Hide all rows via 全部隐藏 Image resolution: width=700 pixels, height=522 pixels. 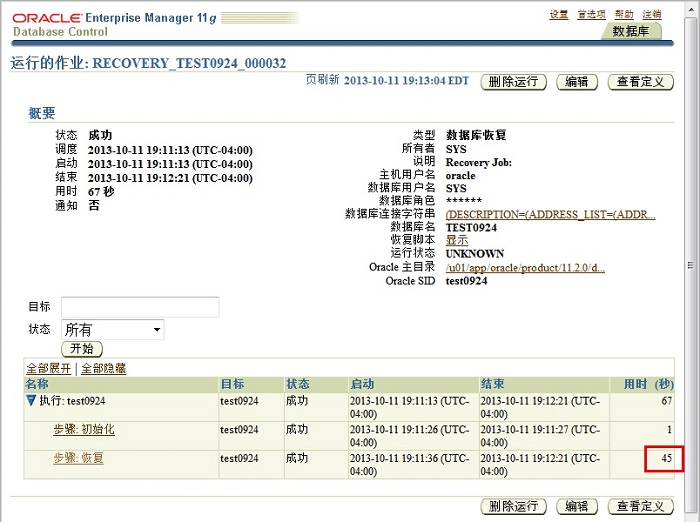pyautogui.click(x=104, y=368)
